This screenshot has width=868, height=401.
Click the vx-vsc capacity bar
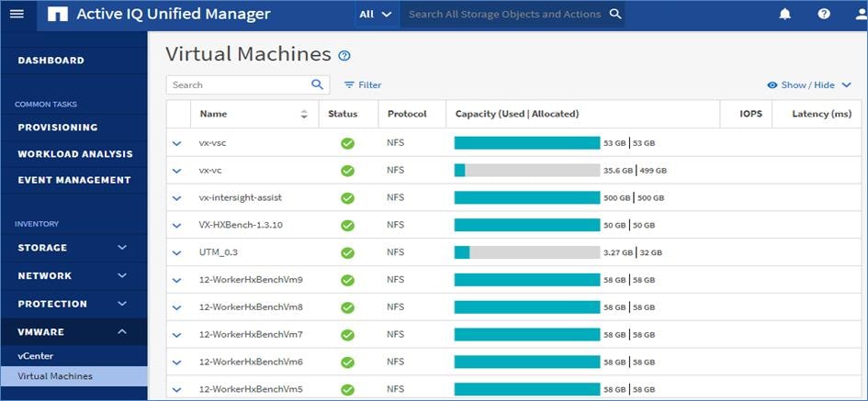coord(527,143)
